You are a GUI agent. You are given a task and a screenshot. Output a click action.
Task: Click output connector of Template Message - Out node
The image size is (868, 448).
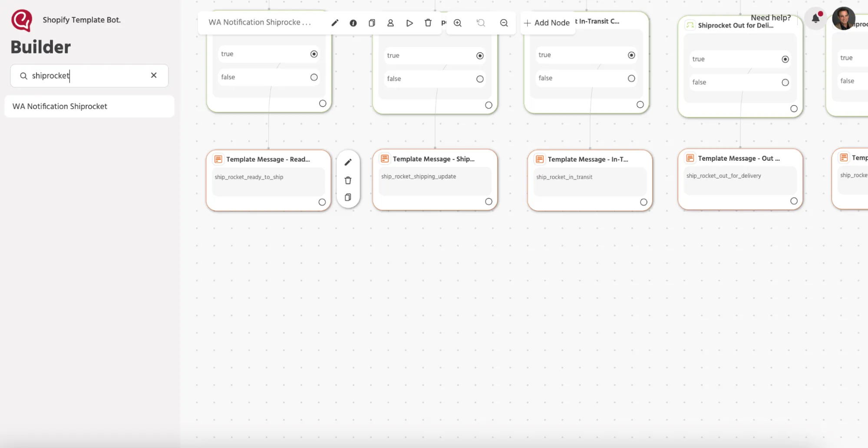click(x=794, y=201)
